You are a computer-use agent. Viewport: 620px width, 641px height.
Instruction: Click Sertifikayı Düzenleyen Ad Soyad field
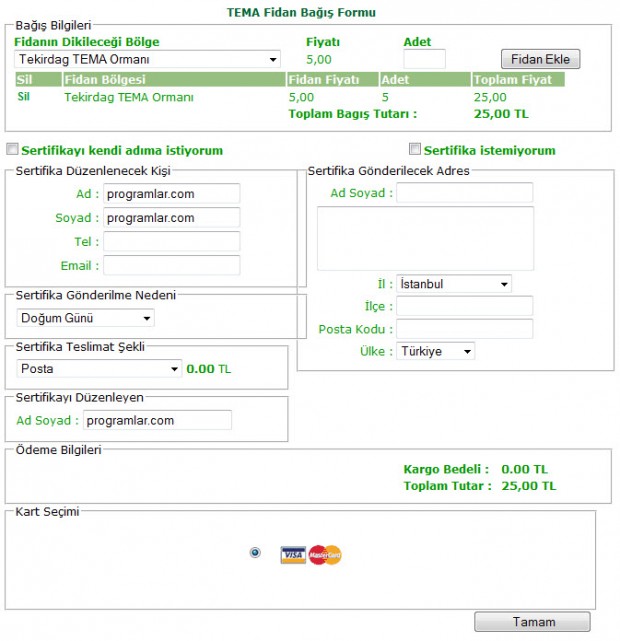coord(157,420)
